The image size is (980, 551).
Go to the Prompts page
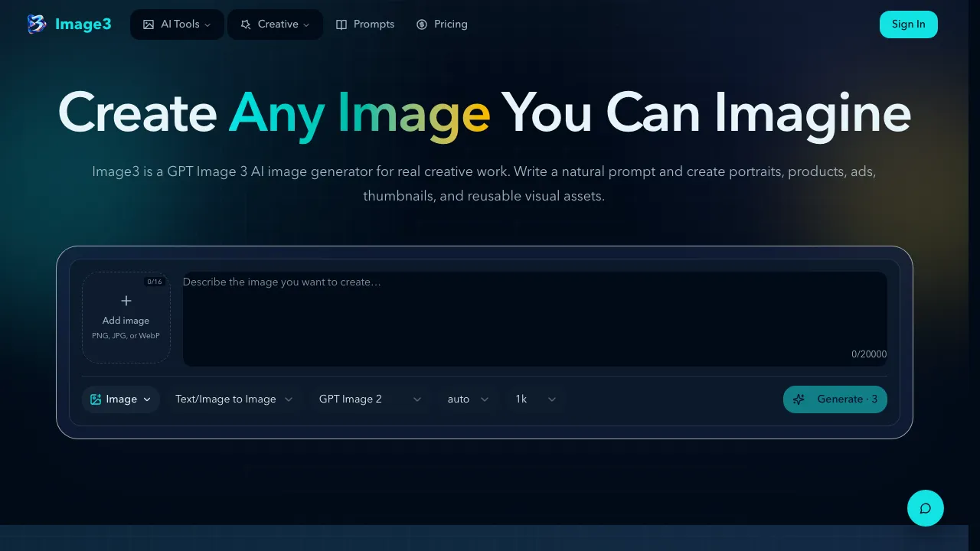[365, 24]
